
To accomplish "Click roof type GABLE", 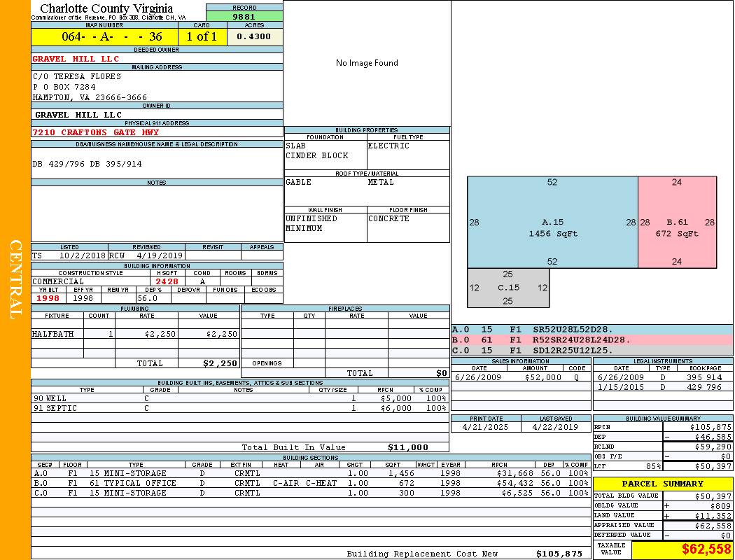I will pos(299,182).
